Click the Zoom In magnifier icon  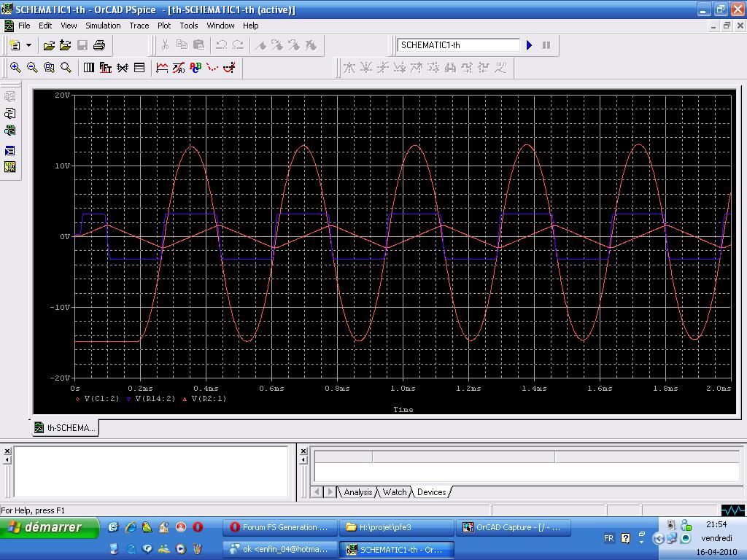click(x=15, y=68)
